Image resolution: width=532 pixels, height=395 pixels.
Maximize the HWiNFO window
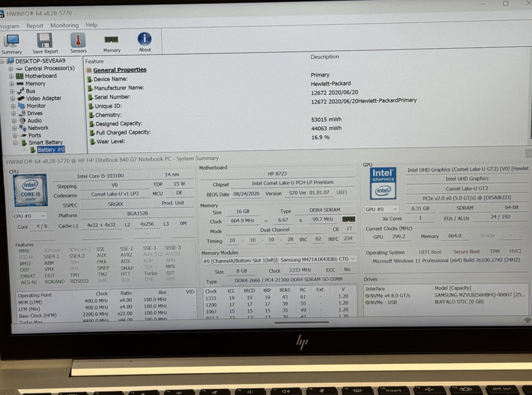click(505, 3)
